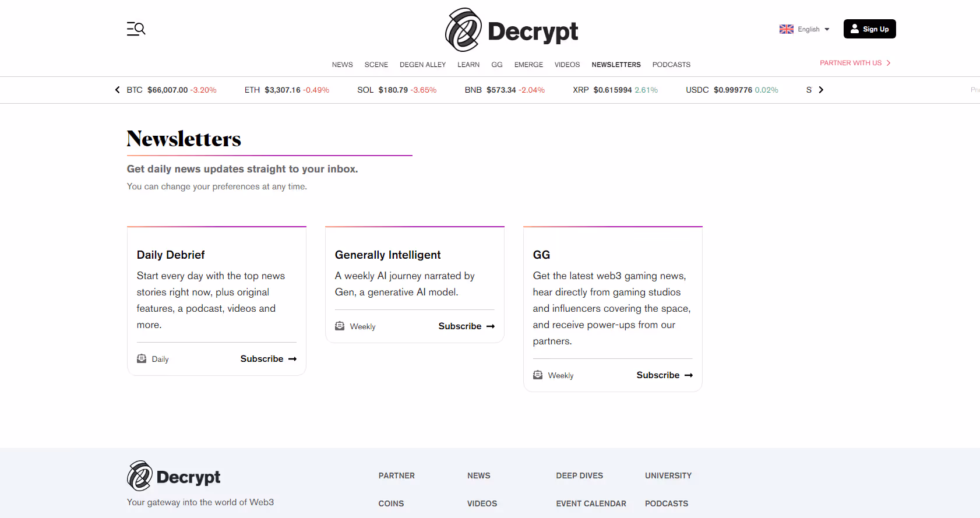Click the Daily Debrief card title
This screenshot has height=518, width=980.
pyautogui.click(x=171, y=255)
